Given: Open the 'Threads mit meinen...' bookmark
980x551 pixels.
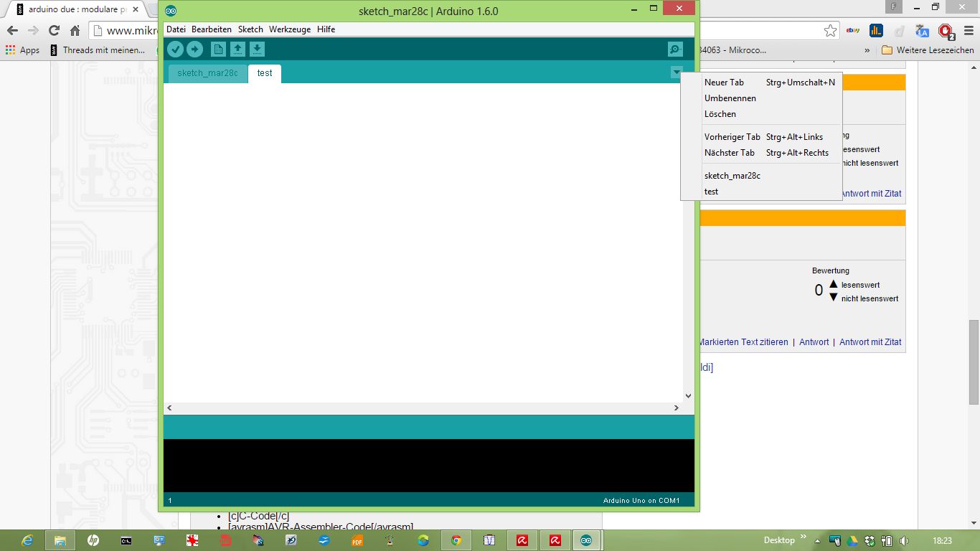Looking at the screenshot, I should tap(98, 50).
